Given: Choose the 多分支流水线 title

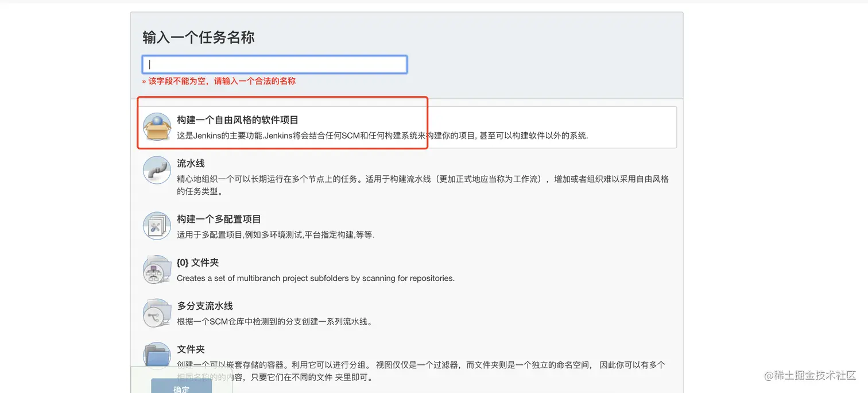Looking at the screenshot, I should pos(205,306).
